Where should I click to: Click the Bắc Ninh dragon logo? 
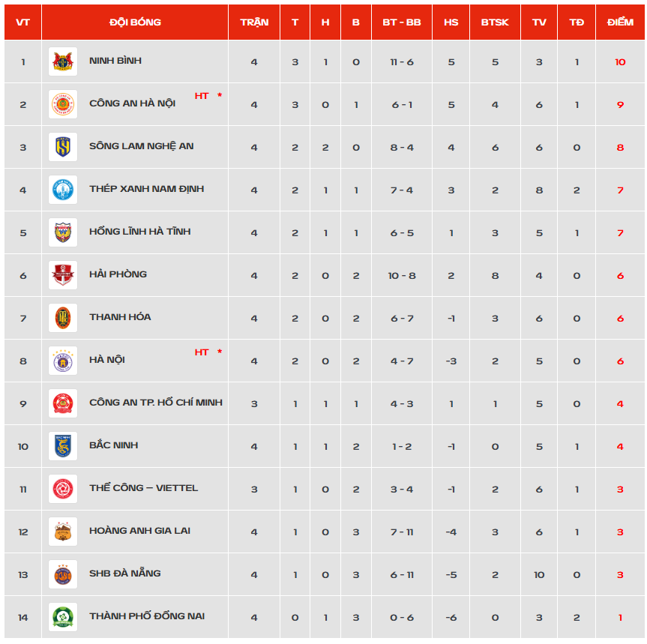[x=63, y=446]
